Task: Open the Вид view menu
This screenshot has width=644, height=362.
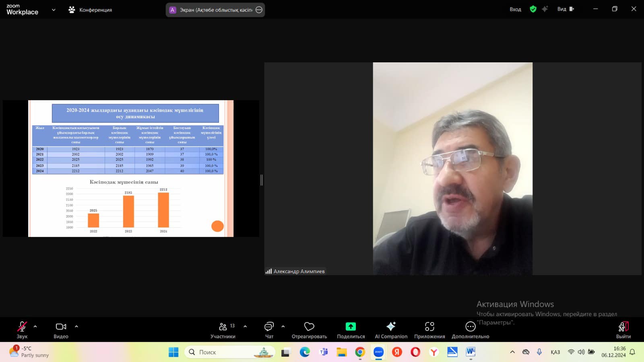Action: coord(566,9)
